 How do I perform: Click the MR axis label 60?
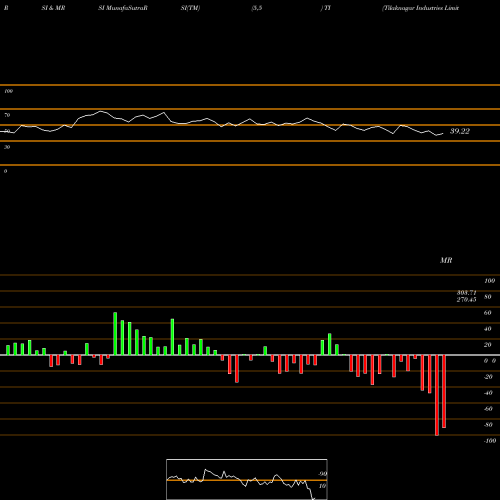tap(487, 313)
